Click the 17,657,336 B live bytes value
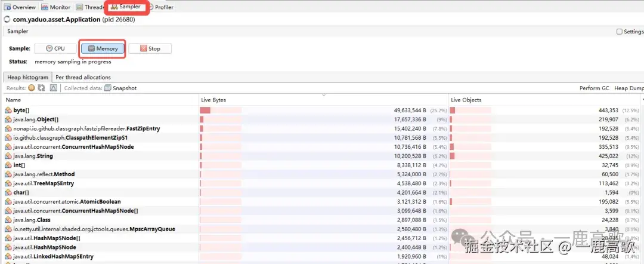This screenshot has height=264, width=644. tap(410, 119)
